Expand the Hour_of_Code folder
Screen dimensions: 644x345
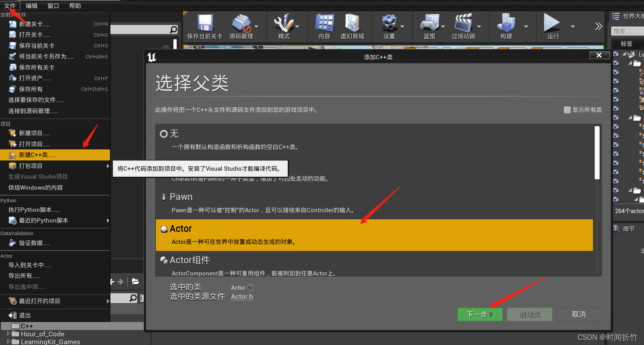[8, 334]
